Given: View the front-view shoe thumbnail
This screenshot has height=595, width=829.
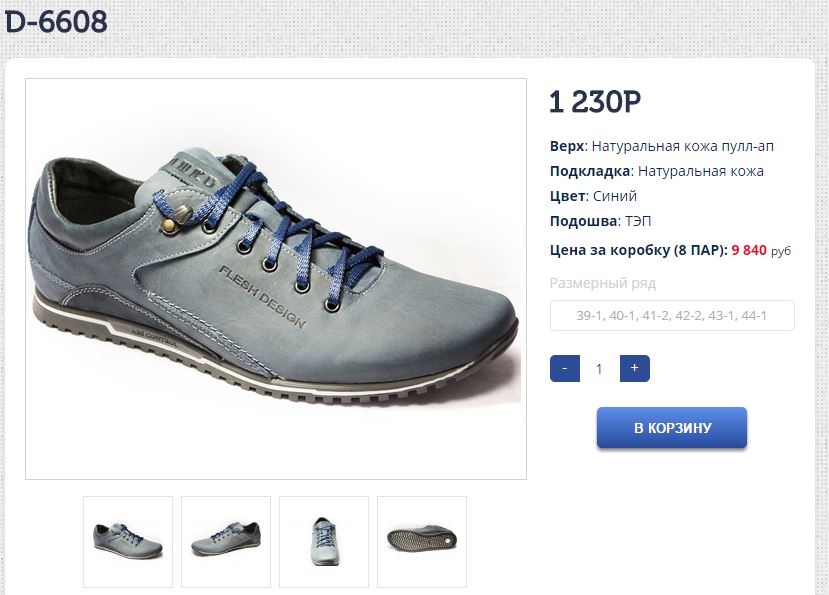Looking at the screenshot, I should click(x=324, y=541).
